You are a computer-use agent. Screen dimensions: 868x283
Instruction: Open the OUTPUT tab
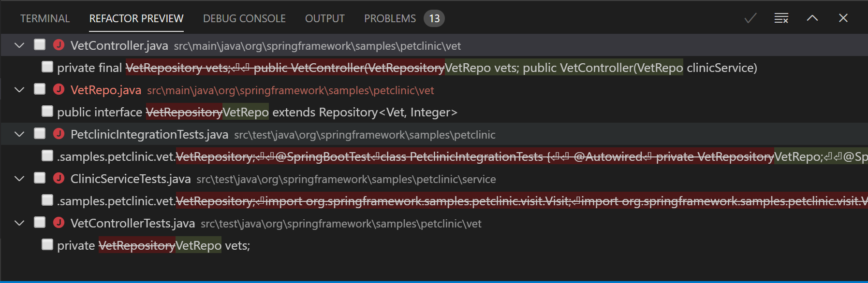[324, 18]
